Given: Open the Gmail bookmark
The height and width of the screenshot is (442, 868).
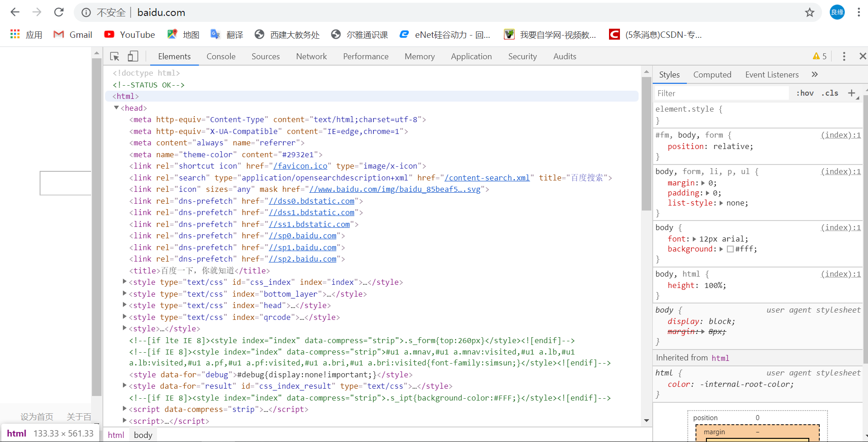Looking at the screenshot, I should [x=73, y=34].
